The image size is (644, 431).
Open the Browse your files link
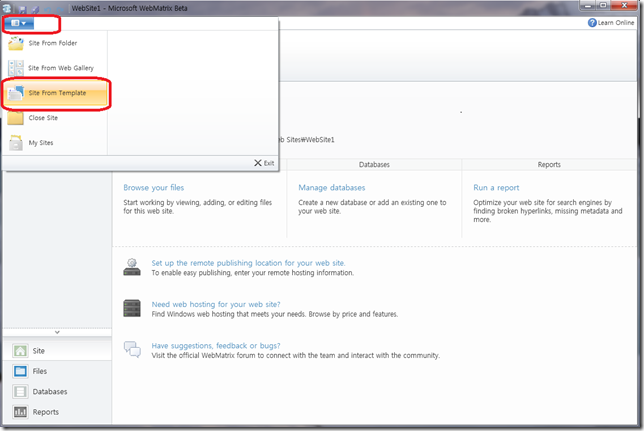[154, 188]
